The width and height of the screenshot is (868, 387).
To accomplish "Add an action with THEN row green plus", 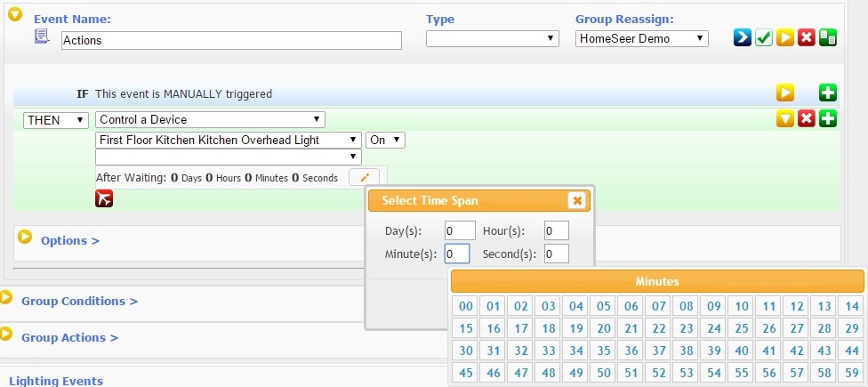I will [828, 118].
